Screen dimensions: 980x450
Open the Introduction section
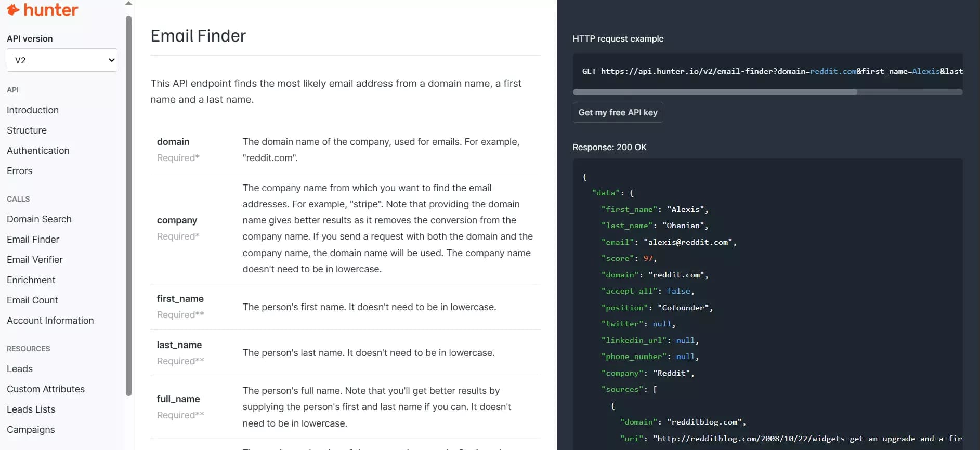coord(33,110)
